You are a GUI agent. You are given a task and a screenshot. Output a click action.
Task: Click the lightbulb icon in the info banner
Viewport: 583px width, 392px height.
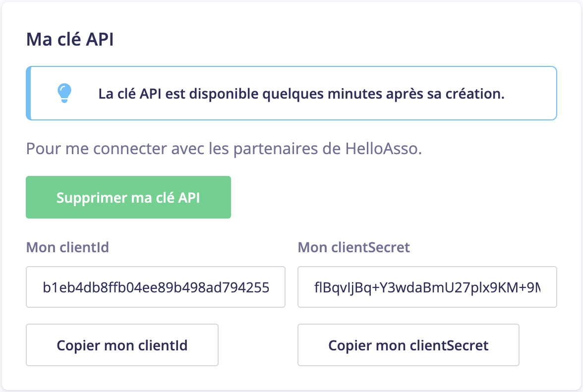click(65, 93)
